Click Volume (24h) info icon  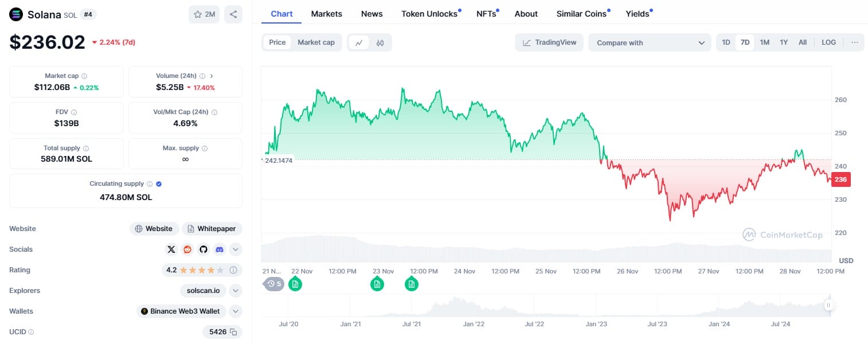(202, 76)
